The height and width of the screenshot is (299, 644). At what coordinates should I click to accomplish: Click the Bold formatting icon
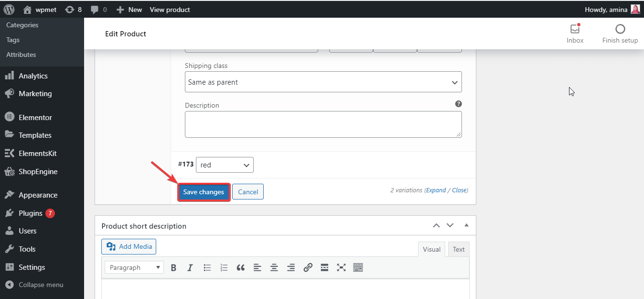point(174,268)
